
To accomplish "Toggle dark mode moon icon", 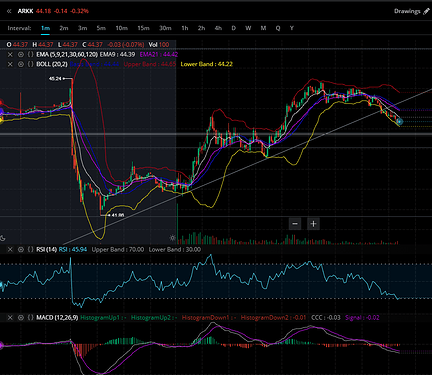I will [2, 238].
